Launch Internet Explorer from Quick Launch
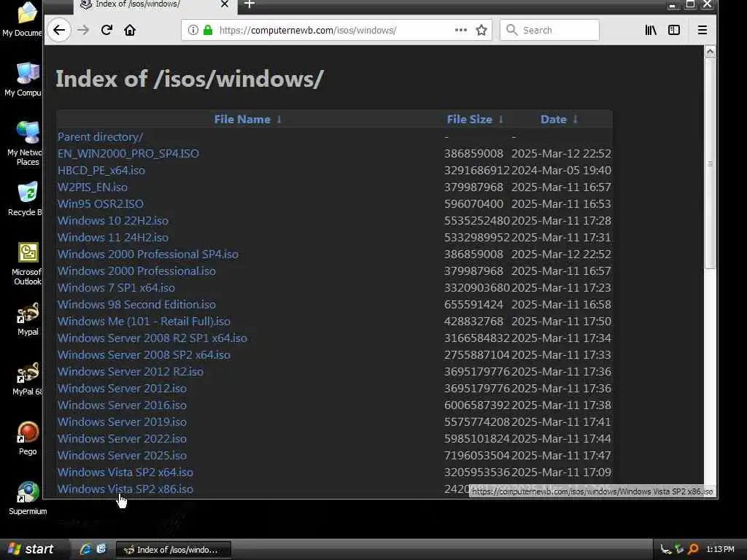 (86, 549)
